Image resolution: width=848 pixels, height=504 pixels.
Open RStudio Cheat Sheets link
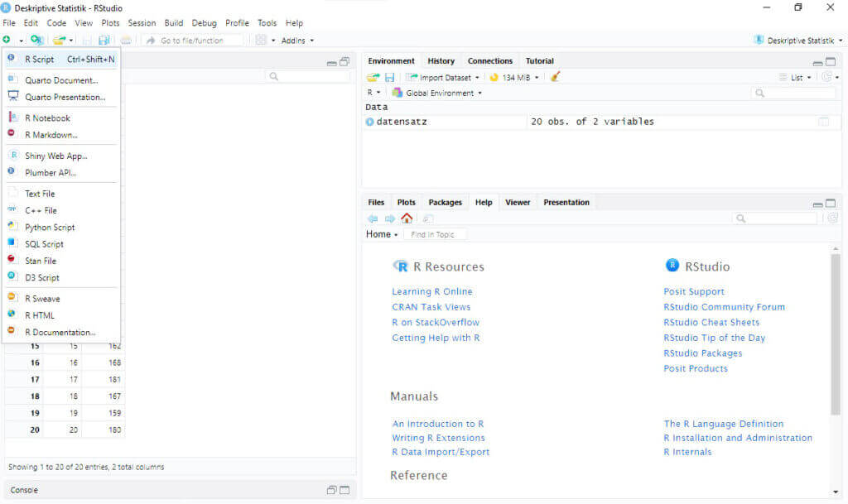(x=711, y=322)
